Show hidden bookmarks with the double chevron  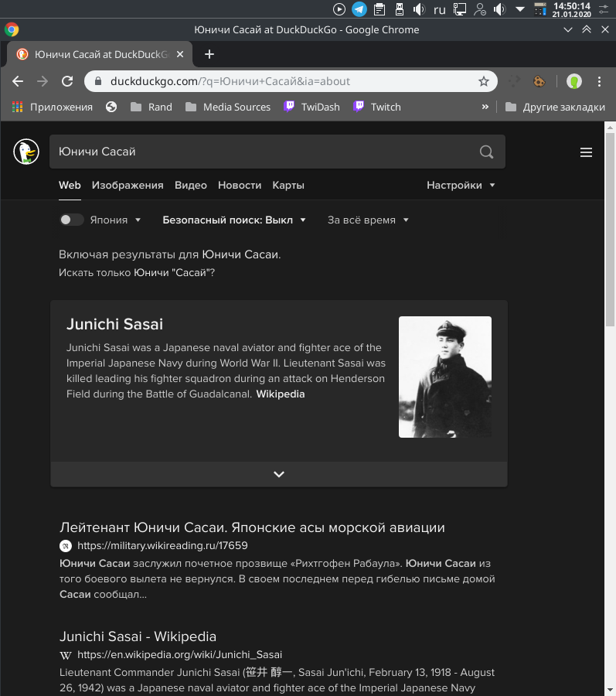pos(485,107)
